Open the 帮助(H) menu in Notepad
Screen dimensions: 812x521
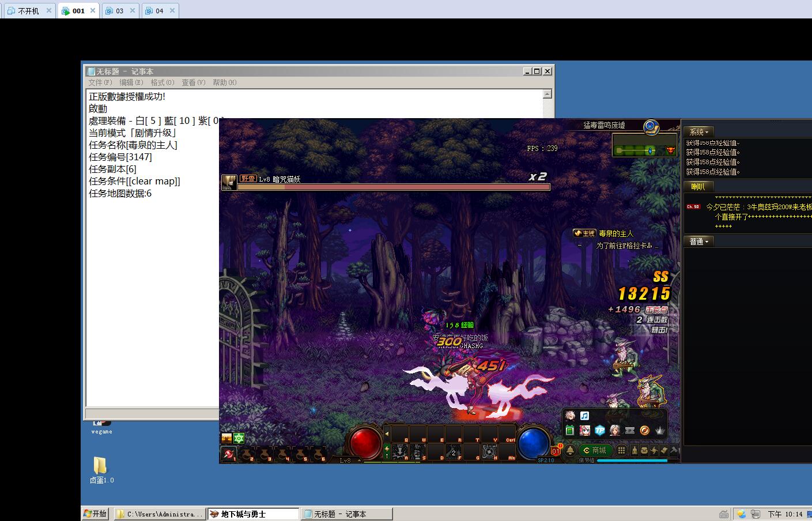pos(225,82)
